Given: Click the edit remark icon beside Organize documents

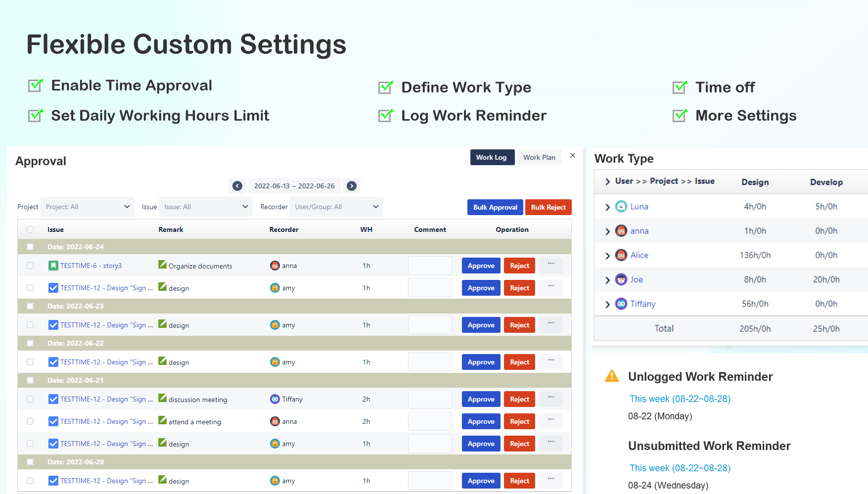Looking at the screenshot, I should 162,265.
